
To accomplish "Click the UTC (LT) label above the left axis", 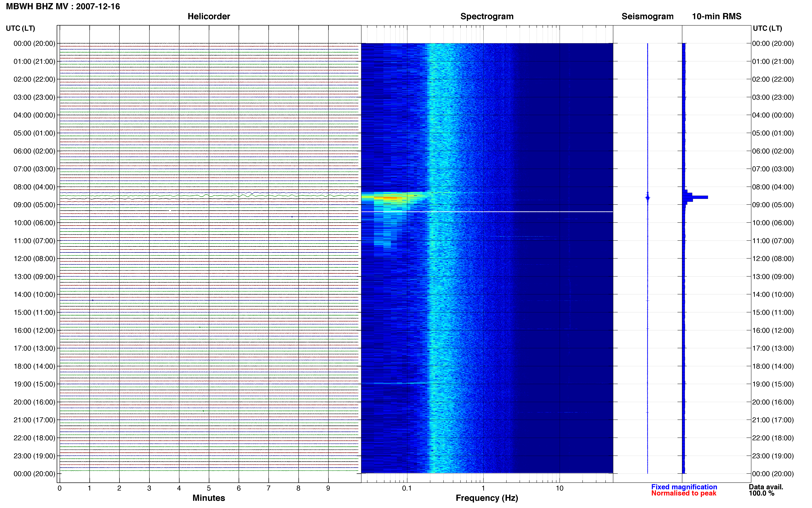I will click(21, 28).
